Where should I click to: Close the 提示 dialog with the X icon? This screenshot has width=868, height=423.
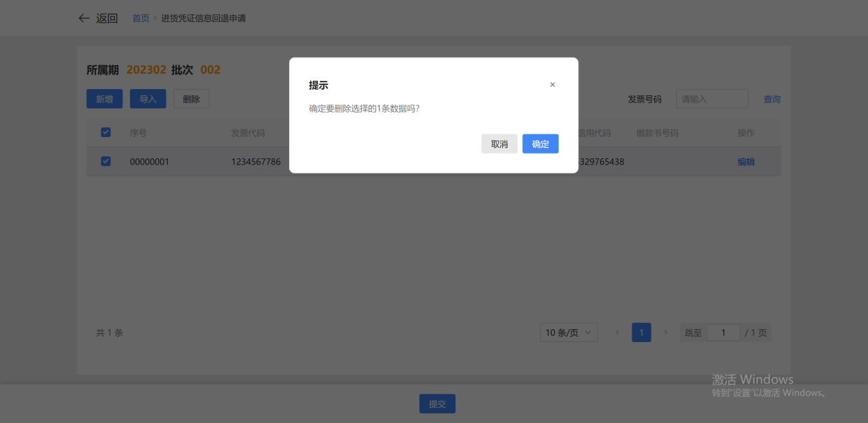[x=552, y=85]
